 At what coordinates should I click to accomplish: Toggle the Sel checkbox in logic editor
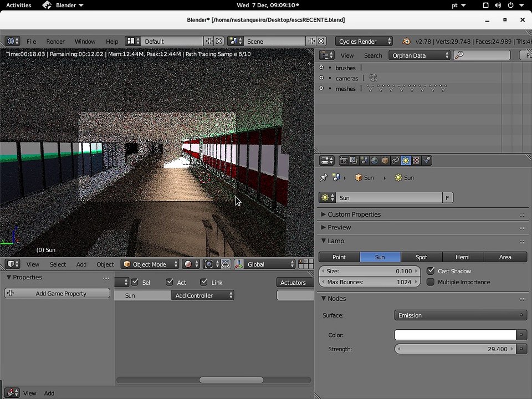pos(135,282)
